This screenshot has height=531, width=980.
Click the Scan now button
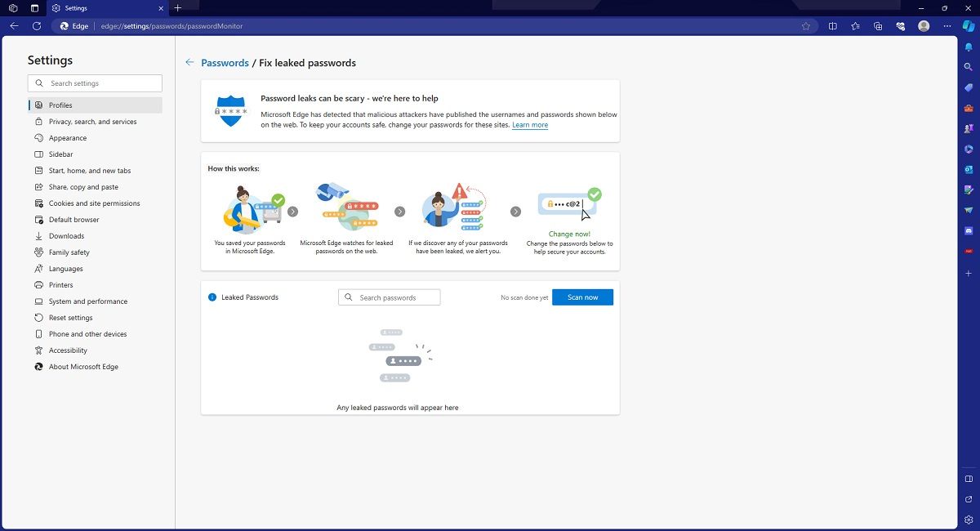click(x=582, y=297)
